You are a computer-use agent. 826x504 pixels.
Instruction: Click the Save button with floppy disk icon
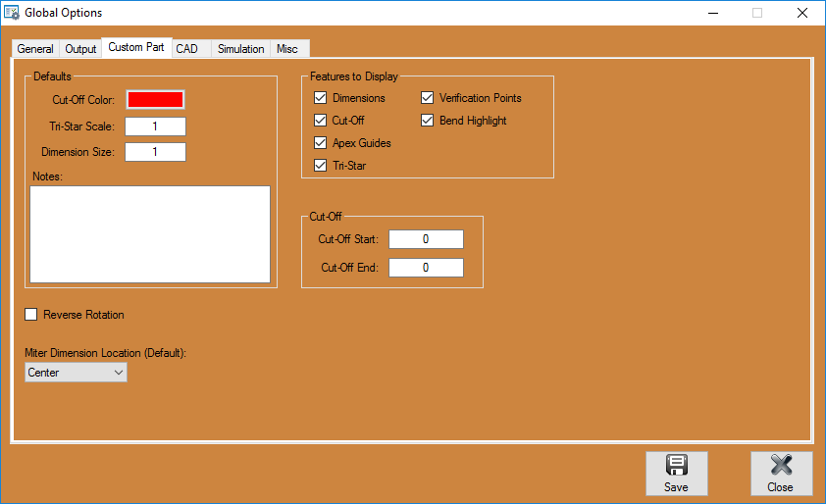tap(676, 474)
